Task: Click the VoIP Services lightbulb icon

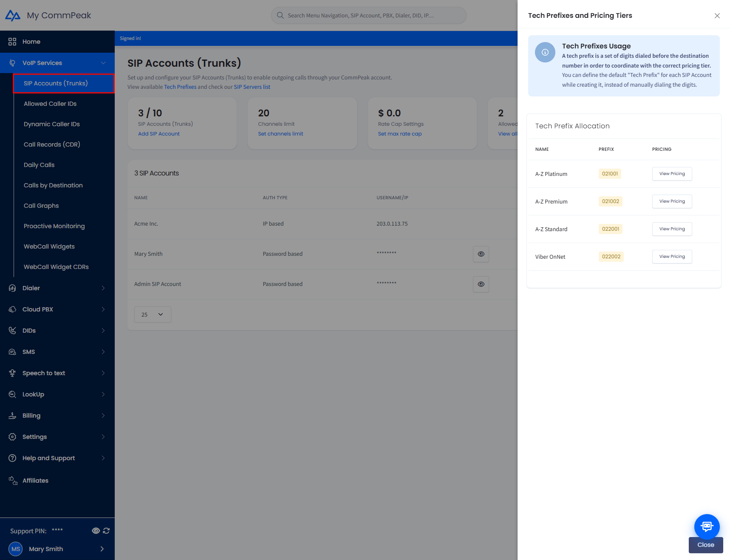Action: coord(12,63)
